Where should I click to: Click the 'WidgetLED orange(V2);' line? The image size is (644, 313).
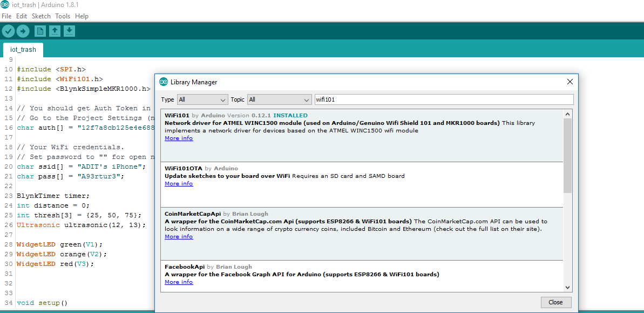pos(62,254)
